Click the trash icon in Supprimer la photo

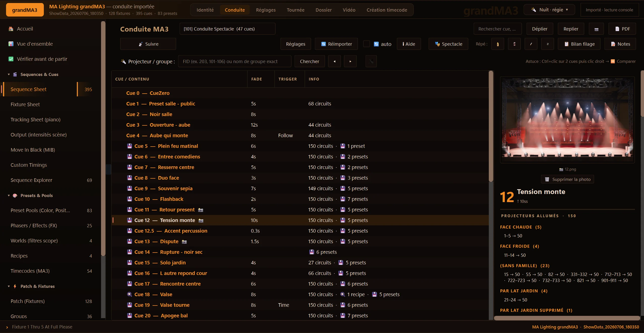[x=547, y=179]
